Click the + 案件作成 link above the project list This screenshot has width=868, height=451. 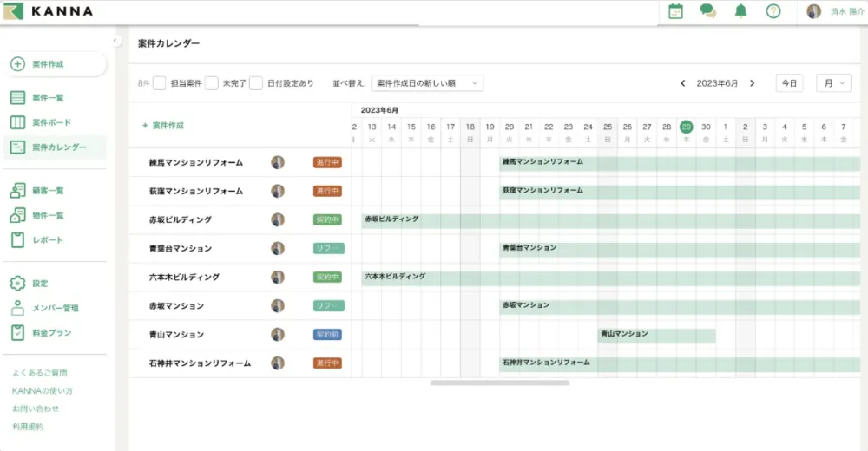(163, 126)
